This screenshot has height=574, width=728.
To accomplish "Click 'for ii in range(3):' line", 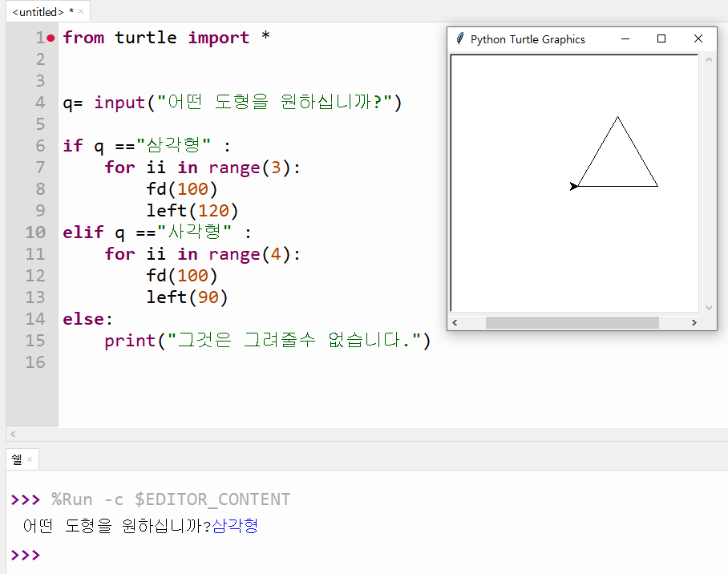I will coord(202,168).
